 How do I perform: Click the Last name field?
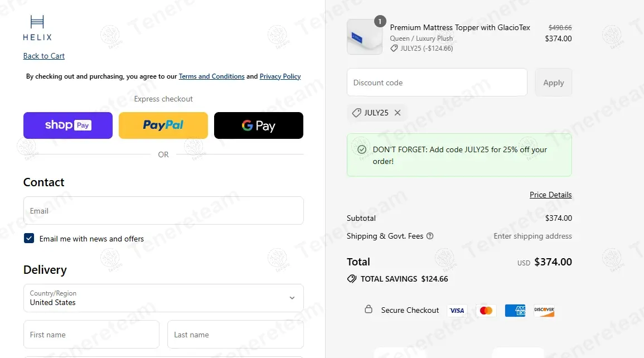point(235,335)
